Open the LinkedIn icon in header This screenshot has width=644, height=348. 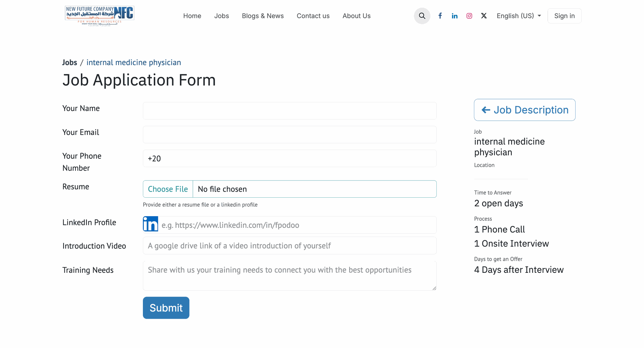pos(454,16)
